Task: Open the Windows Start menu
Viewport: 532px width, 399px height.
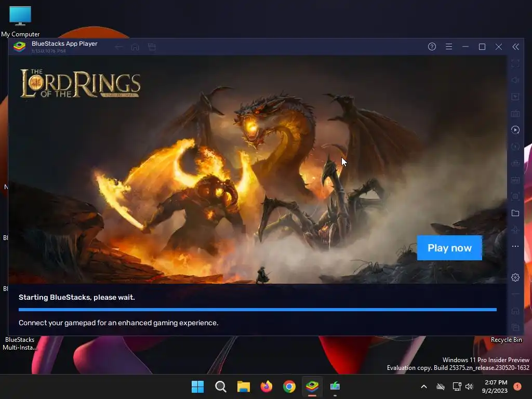Action: coord(197,387)
